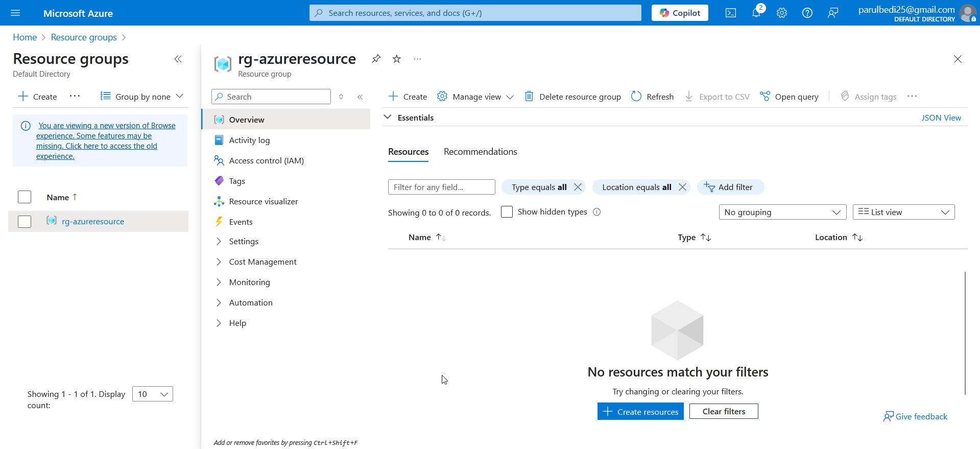980x449 pixels.
Task: Expand the Automation menu group
Action: (219, 302)
